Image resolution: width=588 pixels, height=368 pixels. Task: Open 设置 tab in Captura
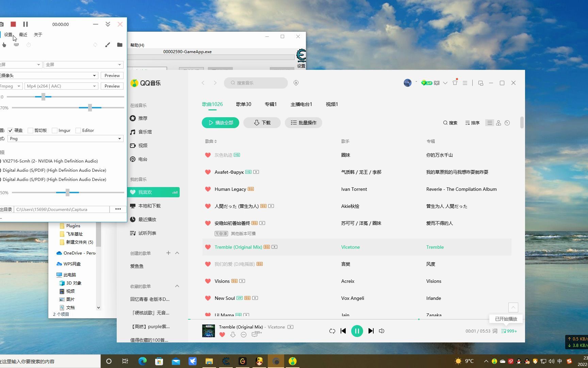(8, 34)
